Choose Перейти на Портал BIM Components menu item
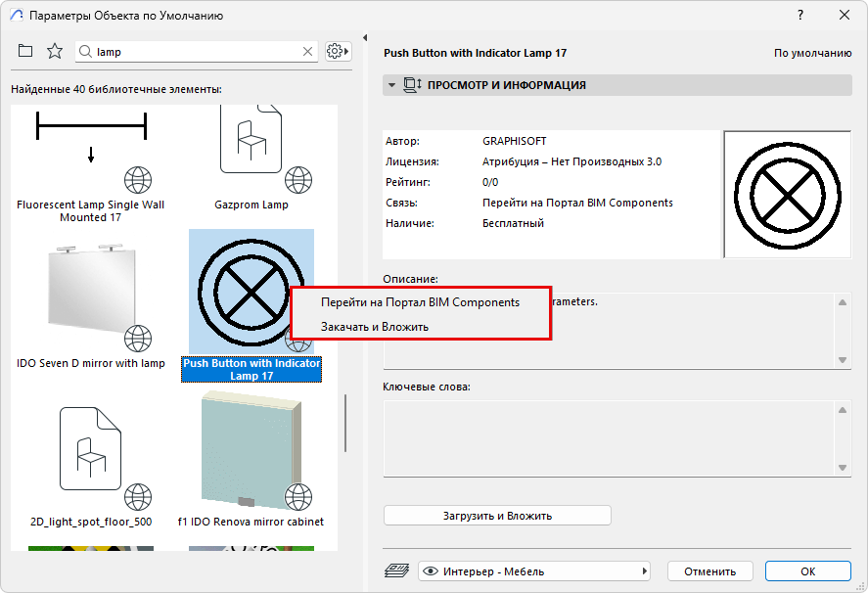 (x=420, y=302)
